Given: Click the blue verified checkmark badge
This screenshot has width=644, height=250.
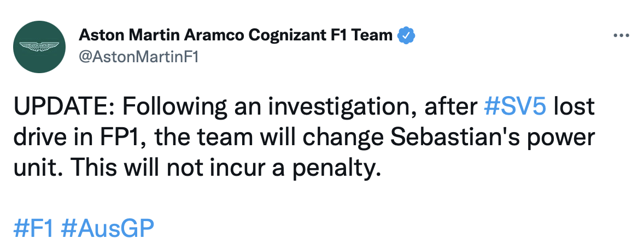Looking at the screenshot, I should (406, 36).
